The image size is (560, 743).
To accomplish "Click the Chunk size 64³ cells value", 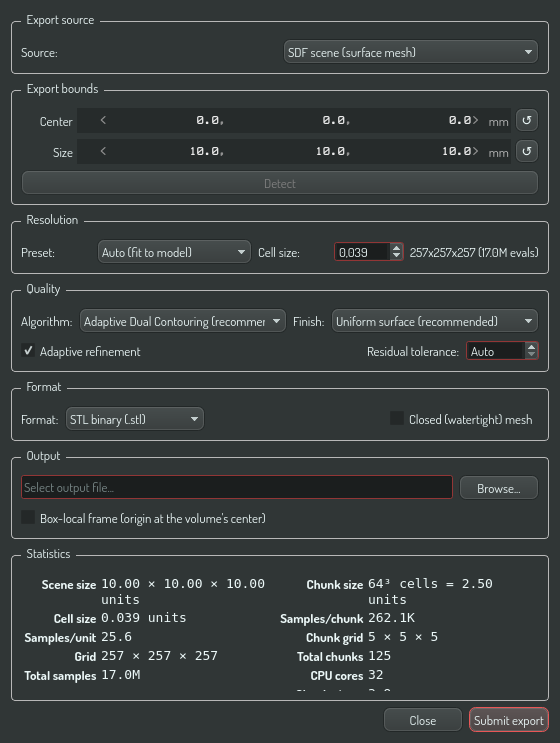I will 430,592.
